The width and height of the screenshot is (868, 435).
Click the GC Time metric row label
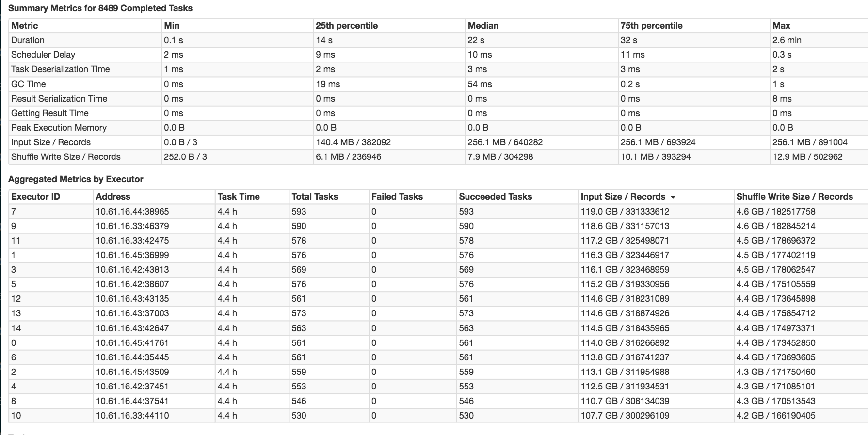click(x=29, y=84)
